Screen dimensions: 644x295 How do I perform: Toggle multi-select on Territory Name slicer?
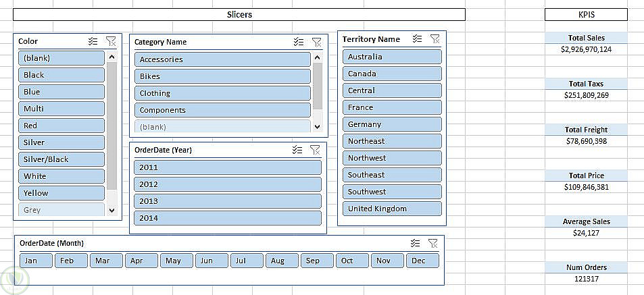click(418, 39)
